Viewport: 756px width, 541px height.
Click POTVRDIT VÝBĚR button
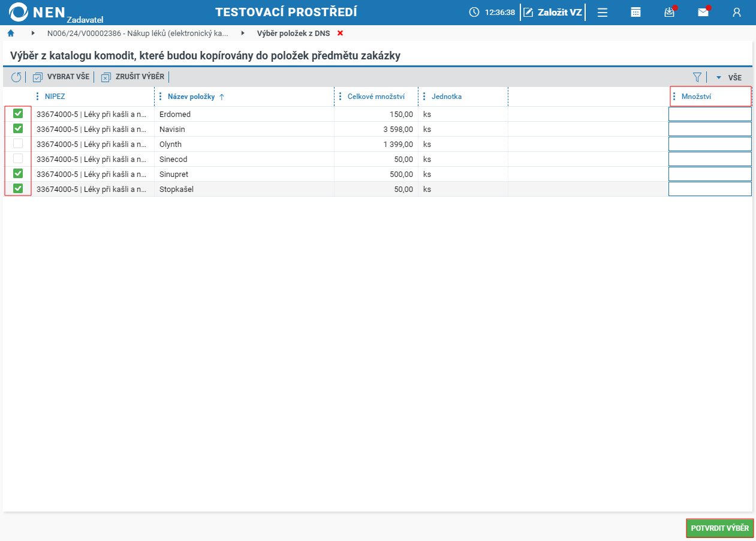[x=719, y=528]
